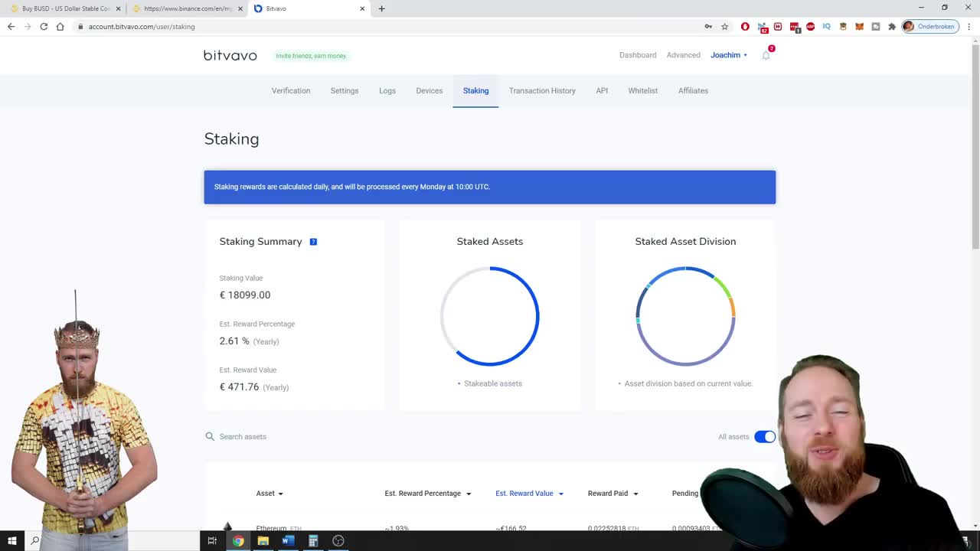980x551 pixels.
Task: Click the Onderbroken profile button
Action: coord(930,26)
